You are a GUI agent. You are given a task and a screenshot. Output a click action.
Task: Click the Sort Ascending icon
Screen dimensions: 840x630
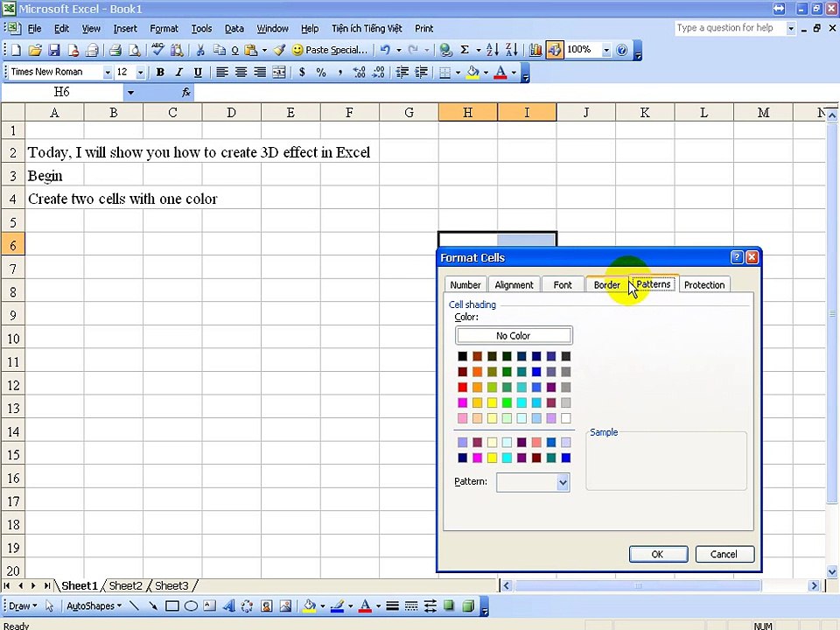[x=493, y=51]
